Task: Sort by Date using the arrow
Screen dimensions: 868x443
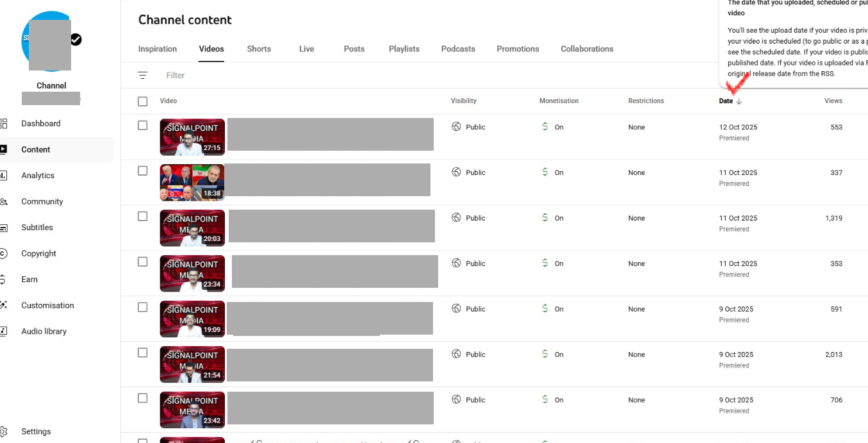Action: click(739, 101)
